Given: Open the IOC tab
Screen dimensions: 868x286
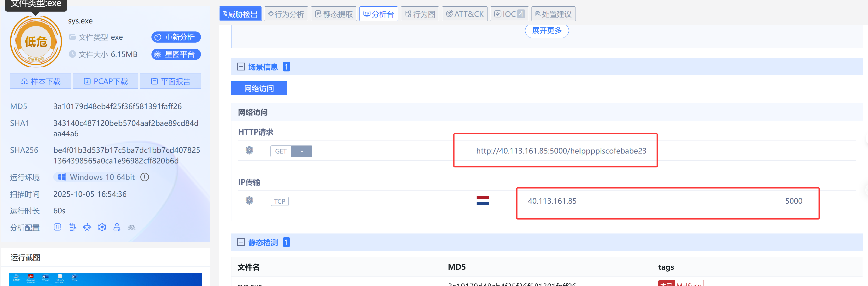Looking at the screenshot, I should (509, 14).
